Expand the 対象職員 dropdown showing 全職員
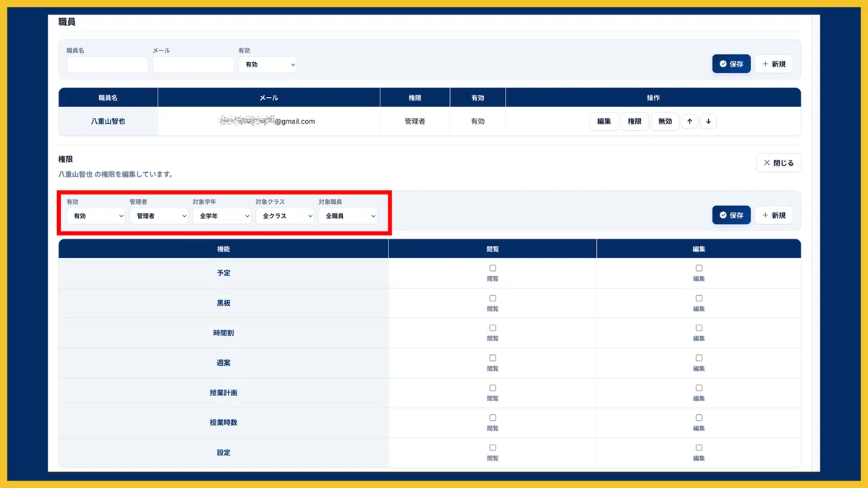 click(x=348, y=215)
